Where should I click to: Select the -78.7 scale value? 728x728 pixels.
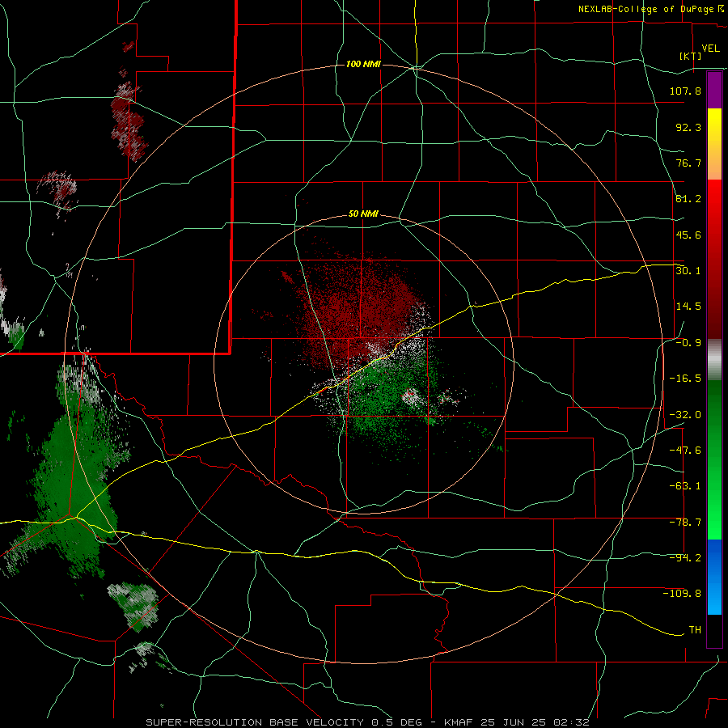685,523
